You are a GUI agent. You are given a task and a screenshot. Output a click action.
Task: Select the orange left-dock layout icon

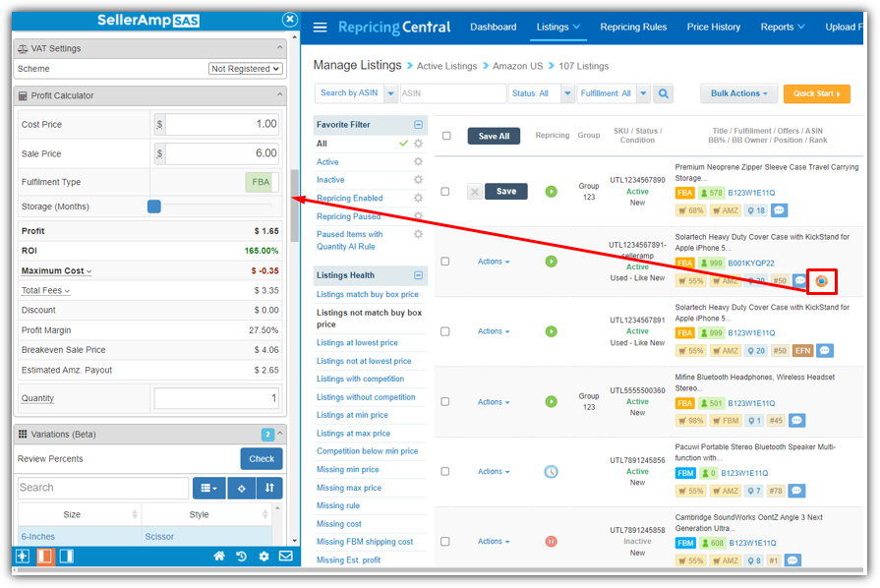pyautogui.click(x=45, y=556)
